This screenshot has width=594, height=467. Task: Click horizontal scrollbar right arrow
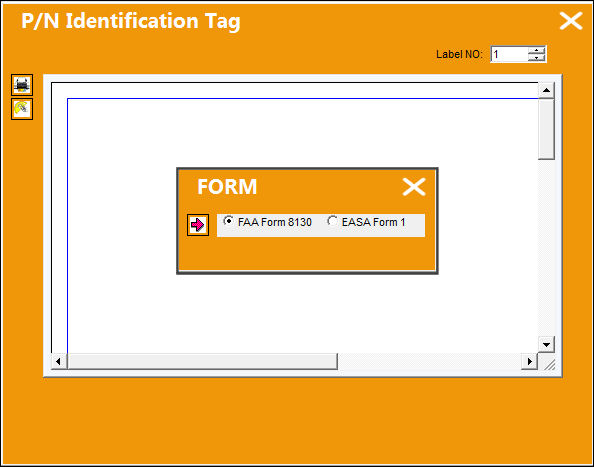(529, 361)
